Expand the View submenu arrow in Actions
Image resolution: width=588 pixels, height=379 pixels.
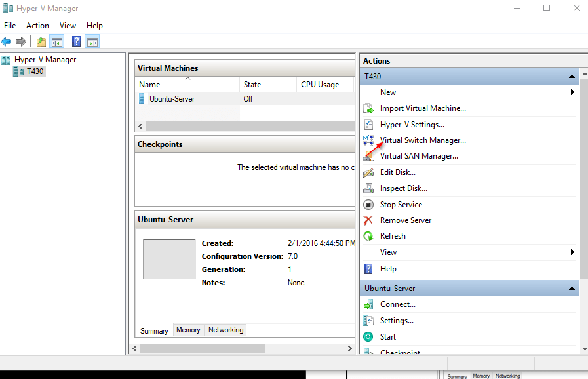[572, 252]
